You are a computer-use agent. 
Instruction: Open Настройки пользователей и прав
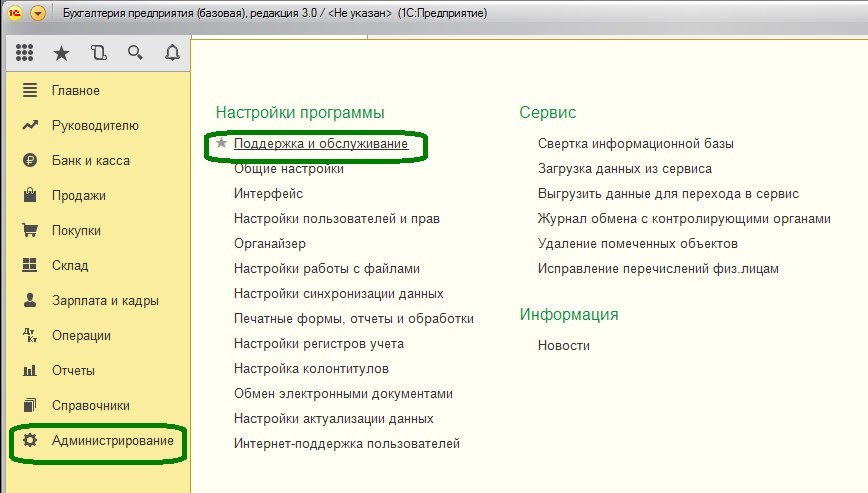coord(337,219)
